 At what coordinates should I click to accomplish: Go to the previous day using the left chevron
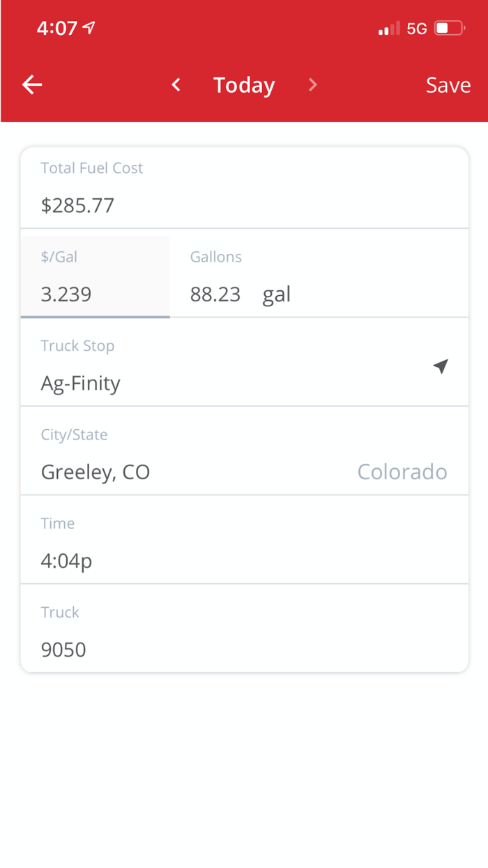click(x=176, y=84)
